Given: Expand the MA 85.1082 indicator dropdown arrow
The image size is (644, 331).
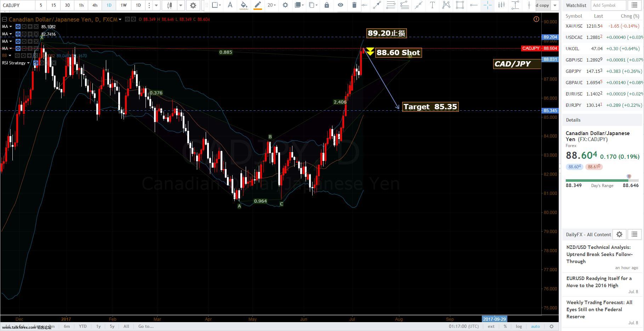Looking at the screenshot, I should [10, 27].
